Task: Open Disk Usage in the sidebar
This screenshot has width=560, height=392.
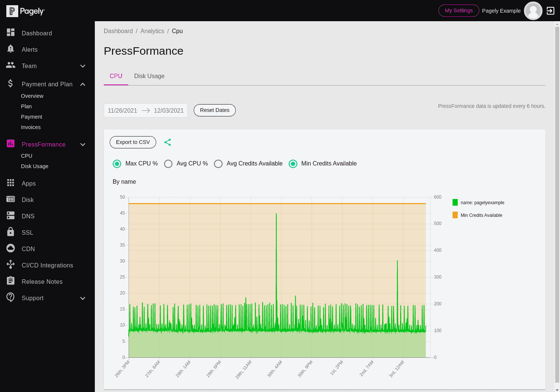Action: [35, 166]
